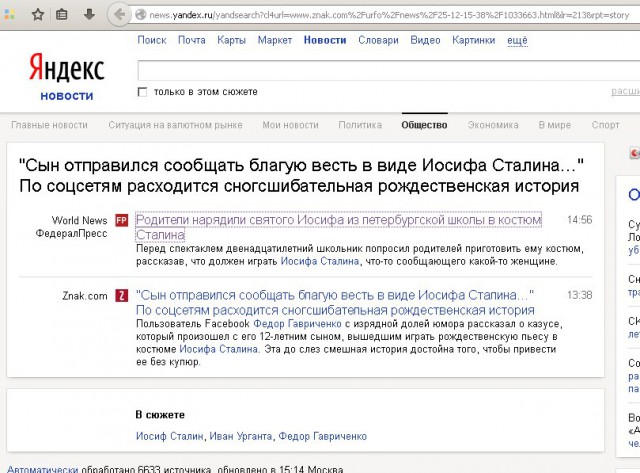Image resolution: width=640 pixels, height=473 pixels.
Task: Click the Znak.com source name
Action: pos(85,296)
